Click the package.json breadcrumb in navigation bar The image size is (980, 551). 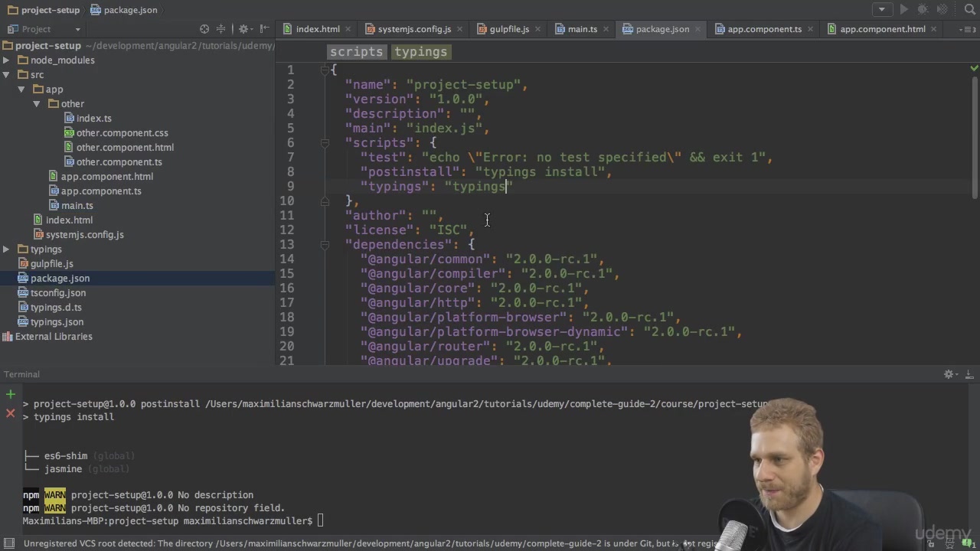click(x=124, y=10)
